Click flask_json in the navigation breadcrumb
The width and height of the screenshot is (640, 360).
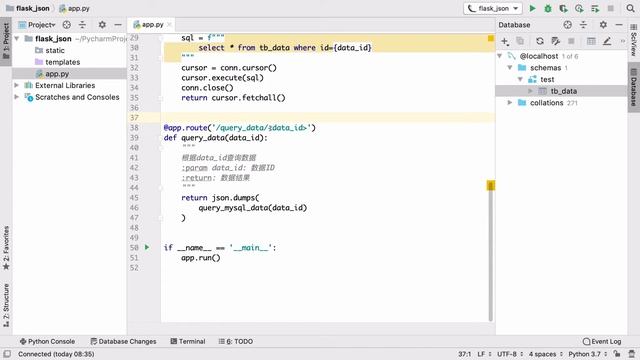coord(28,8)
